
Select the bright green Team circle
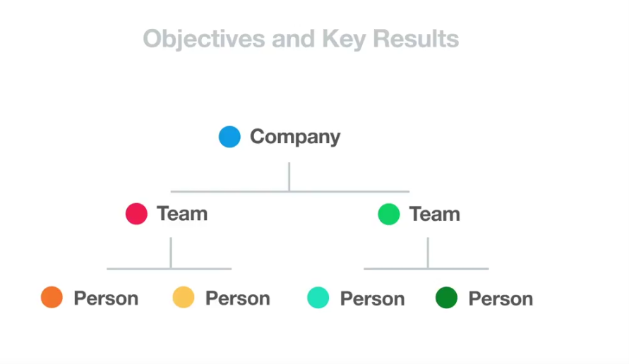[x=389, y=214]
